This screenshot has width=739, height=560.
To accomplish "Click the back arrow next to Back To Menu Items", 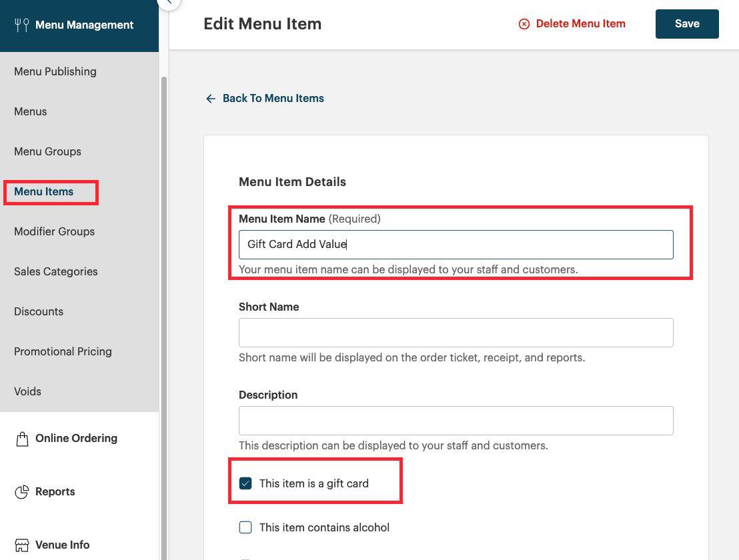I will 211,98.
